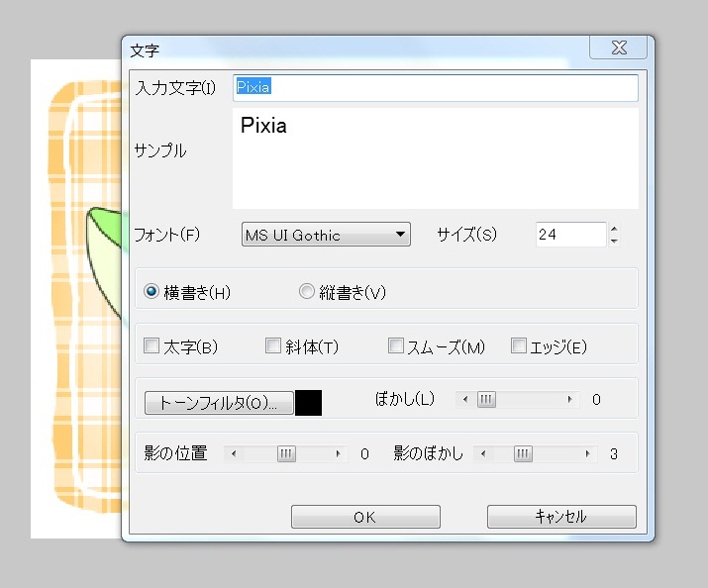Image resolution: width=708 pixels, height=588 pixels.
Task: Click the Pixia sample preview text
Action: pos(263,126)
